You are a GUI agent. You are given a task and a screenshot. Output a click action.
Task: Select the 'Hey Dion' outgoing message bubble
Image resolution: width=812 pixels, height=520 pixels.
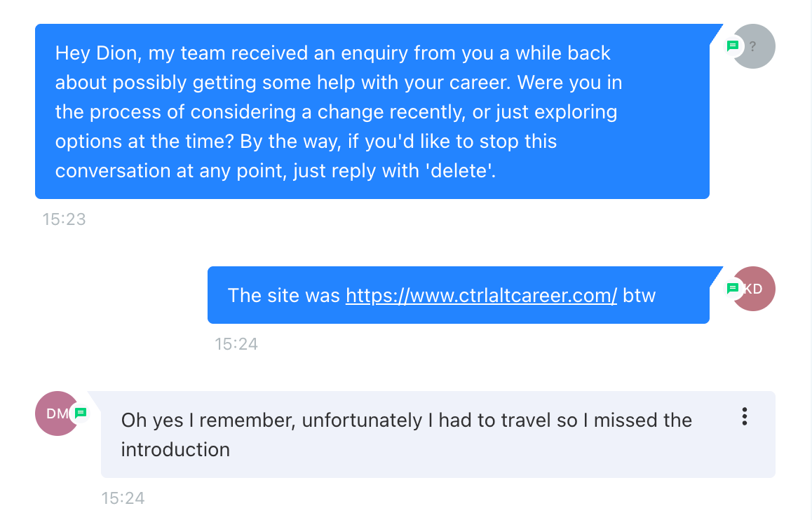[x=372, y=111]
